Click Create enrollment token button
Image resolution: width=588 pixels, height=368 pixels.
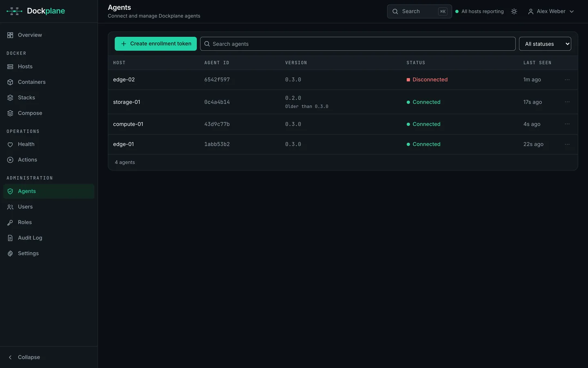pos(156,44)
